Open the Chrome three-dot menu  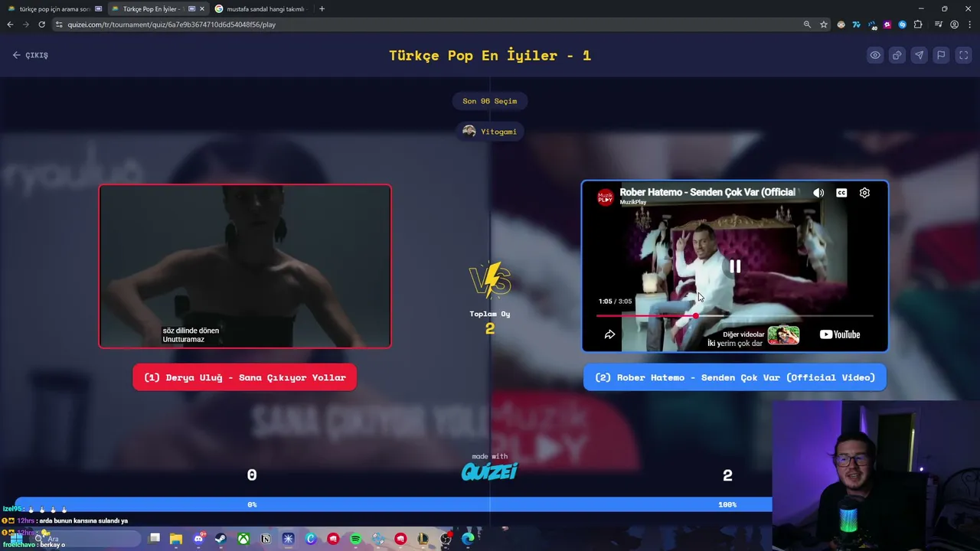[969, 24]
